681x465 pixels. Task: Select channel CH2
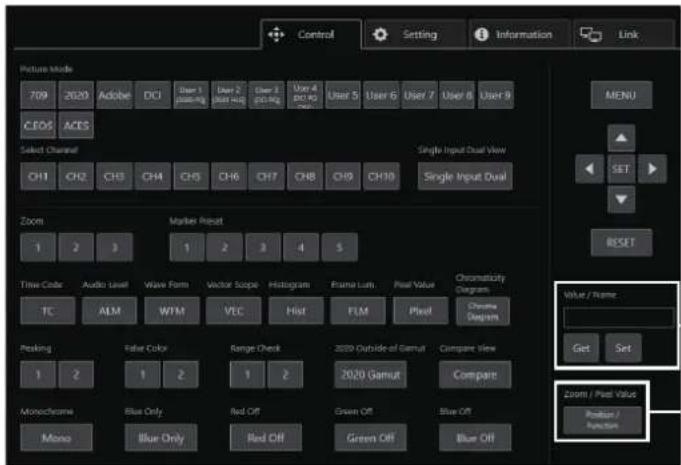click(76, 176)
